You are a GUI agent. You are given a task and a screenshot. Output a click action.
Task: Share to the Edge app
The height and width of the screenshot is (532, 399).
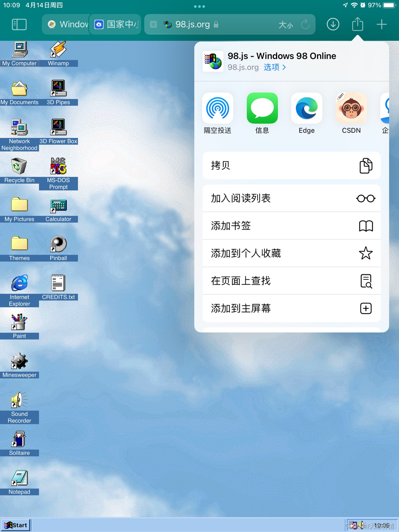tap(307, 113)
